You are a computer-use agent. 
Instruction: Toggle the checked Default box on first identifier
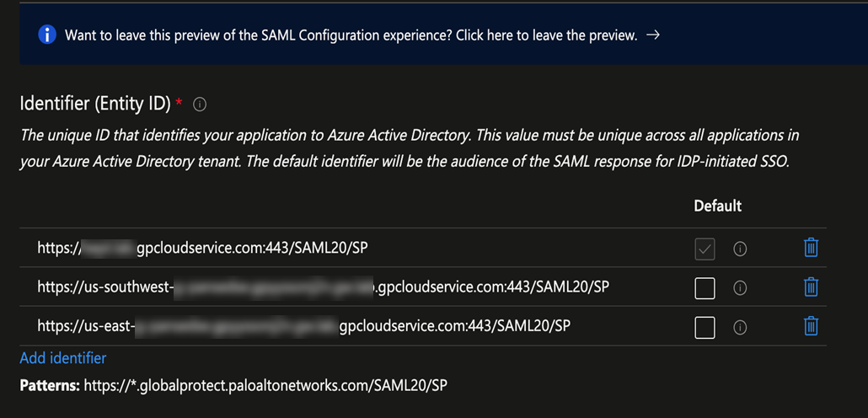pos(705,249)
